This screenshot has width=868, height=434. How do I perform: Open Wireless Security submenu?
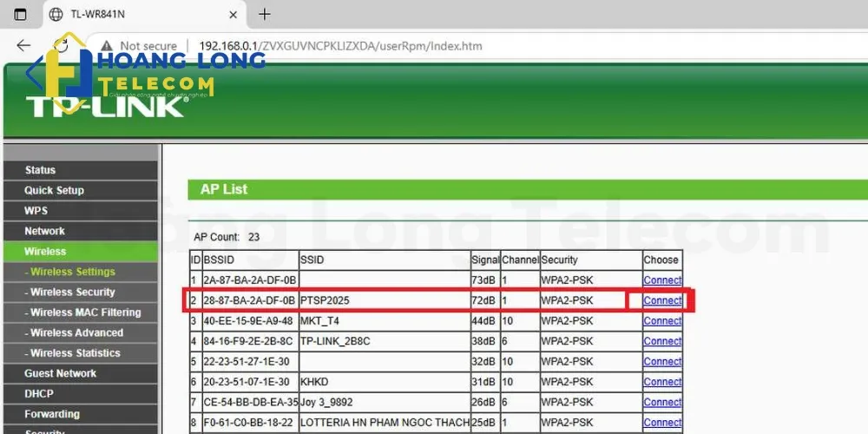tap(81, 292)
